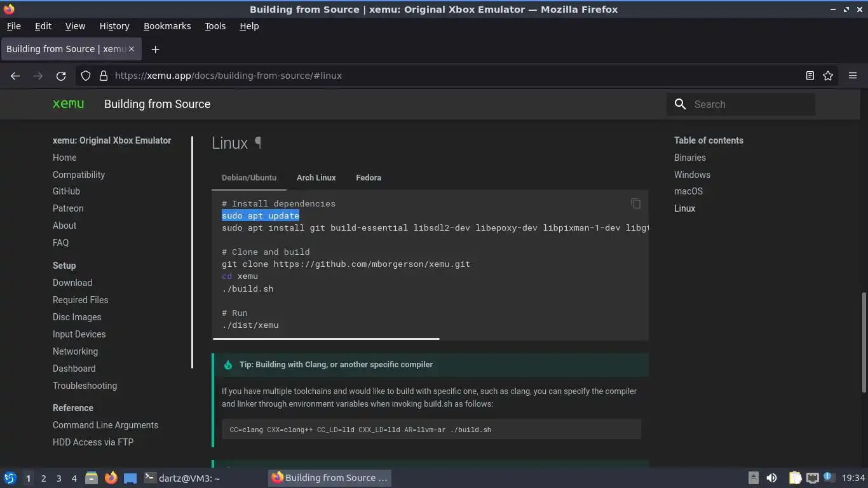Screen dimensions: 868x488
Task: Open Required Files sidebar link
Action: pos(80,300)
